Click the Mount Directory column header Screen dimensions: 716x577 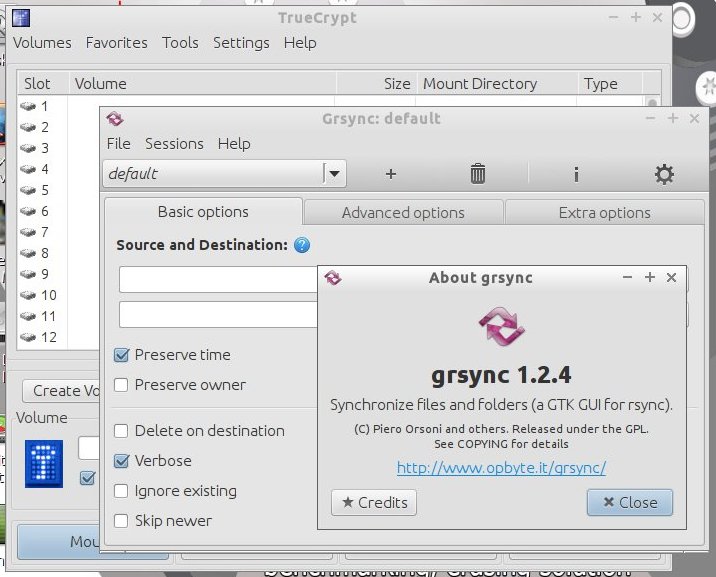[497, 84]
